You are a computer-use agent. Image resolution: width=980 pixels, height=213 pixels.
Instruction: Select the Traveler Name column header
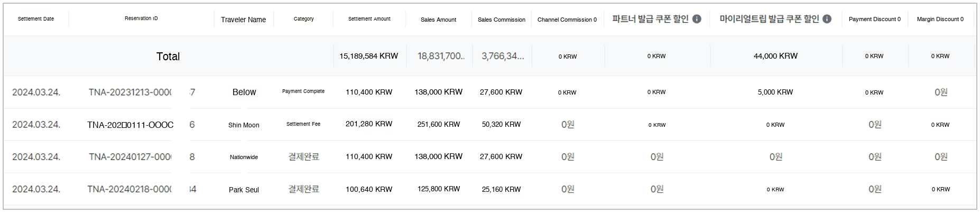tap(243, 20)
